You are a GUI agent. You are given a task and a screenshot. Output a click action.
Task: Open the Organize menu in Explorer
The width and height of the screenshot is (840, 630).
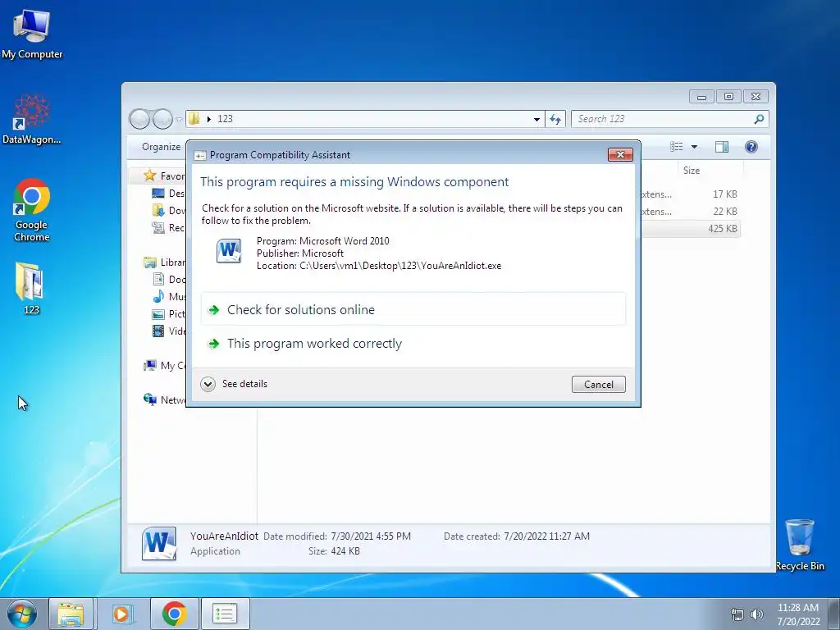coord(161,147)
